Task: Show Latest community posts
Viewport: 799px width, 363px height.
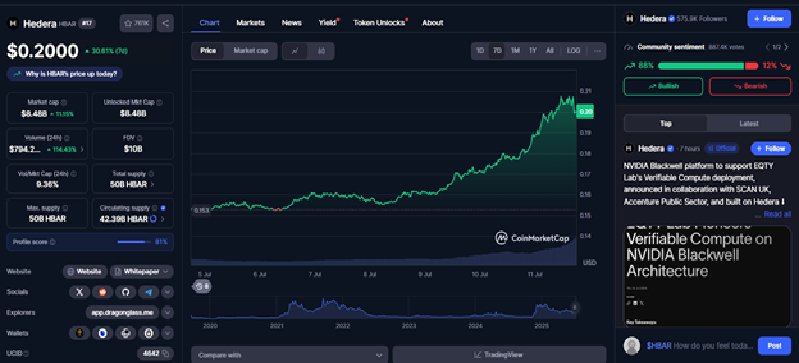Action: point(749,123)
